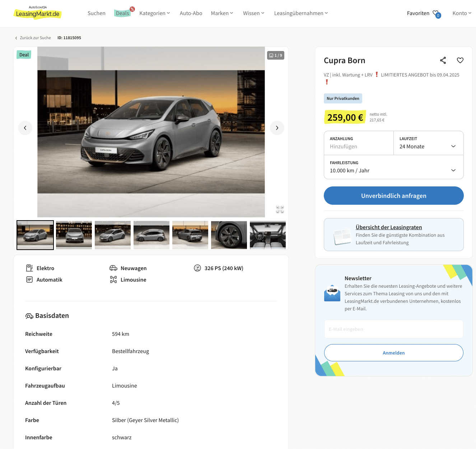Select fourth thumbnail of car side profile
Viewport: 476px width, 449px height.
151,235
